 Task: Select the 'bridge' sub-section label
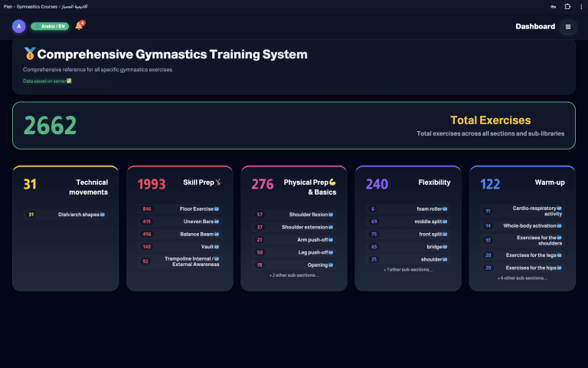click(434, 247)
